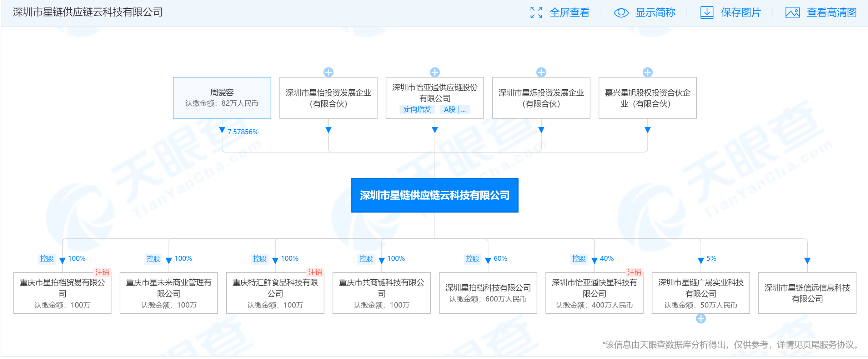The height and width of the screenshot is (359, 868).
Task: Toggle the 显示简称 eye icon
Action: pos(621,13)
